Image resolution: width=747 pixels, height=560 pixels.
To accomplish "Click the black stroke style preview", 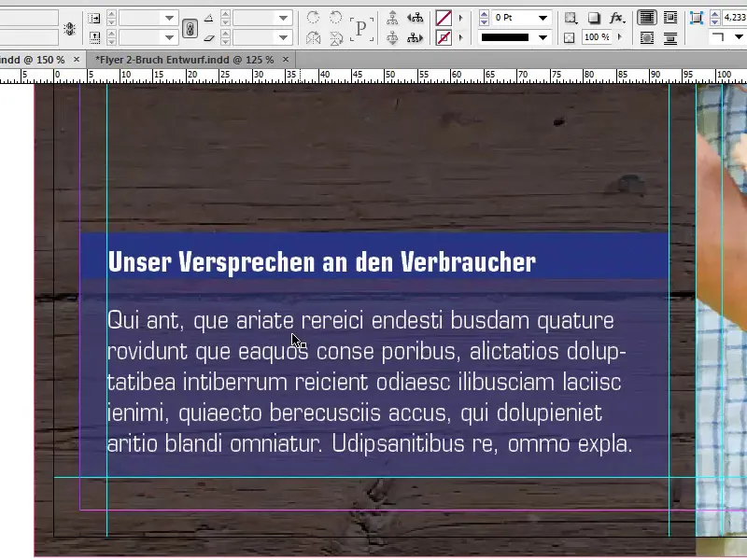I will [505, 37].
